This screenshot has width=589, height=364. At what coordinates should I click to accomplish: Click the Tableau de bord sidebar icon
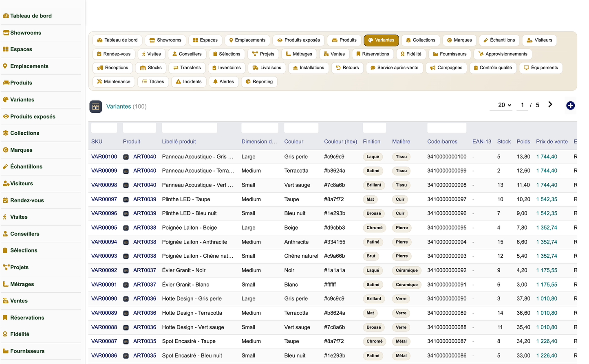click(6, 16)
